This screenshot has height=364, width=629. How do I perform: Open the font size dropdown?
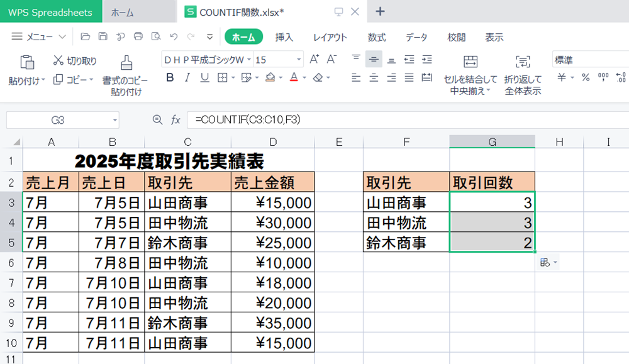(x=299, y=60)
